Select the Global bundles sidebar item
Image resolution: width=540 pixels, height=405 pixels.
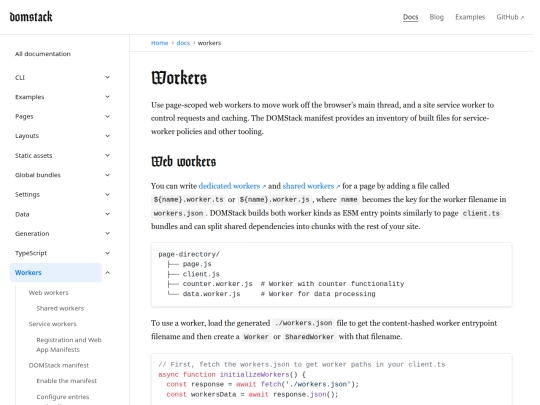coord(38,175)
